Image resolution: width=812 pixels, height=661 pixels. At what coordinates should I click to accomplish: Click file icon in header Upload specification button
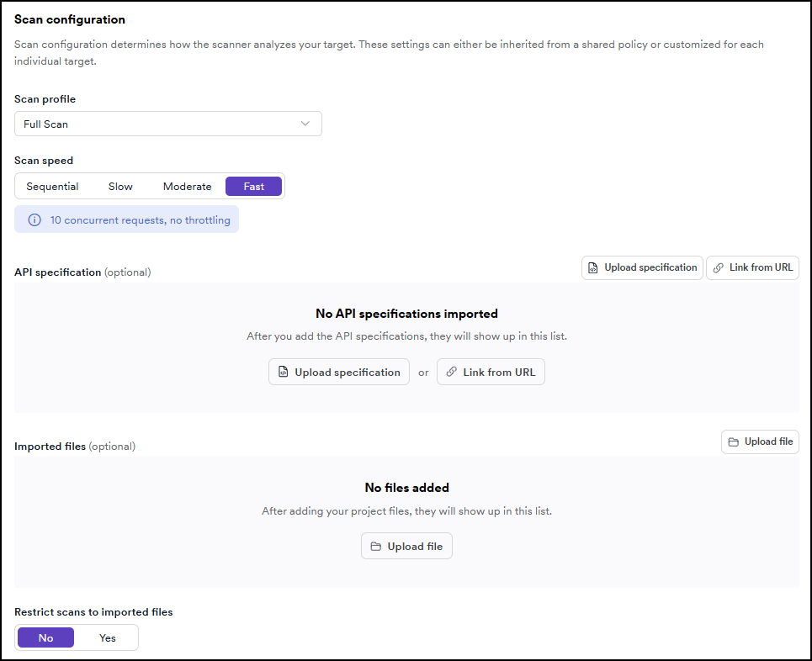click(x=593, y=268)
